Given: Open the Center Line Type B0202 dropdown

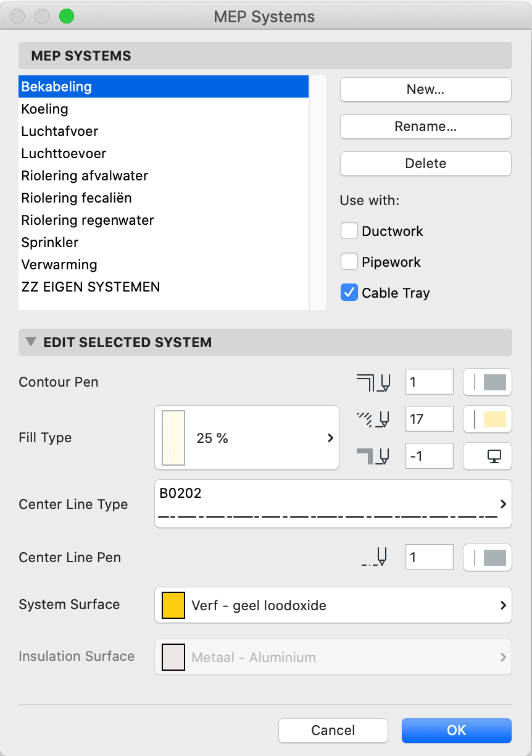Looking at the screenshot, I should 333,504.
